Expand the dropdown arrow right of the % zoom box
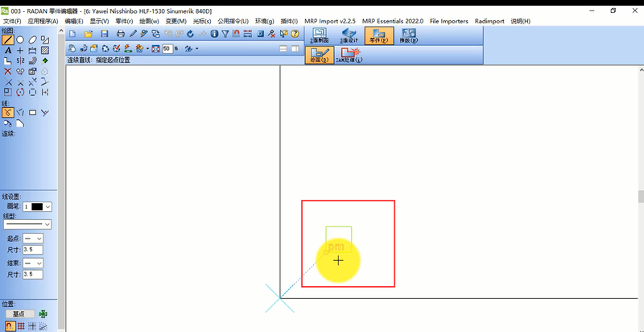The width and height of the screenshot is (644, 332). click(196, 48)
